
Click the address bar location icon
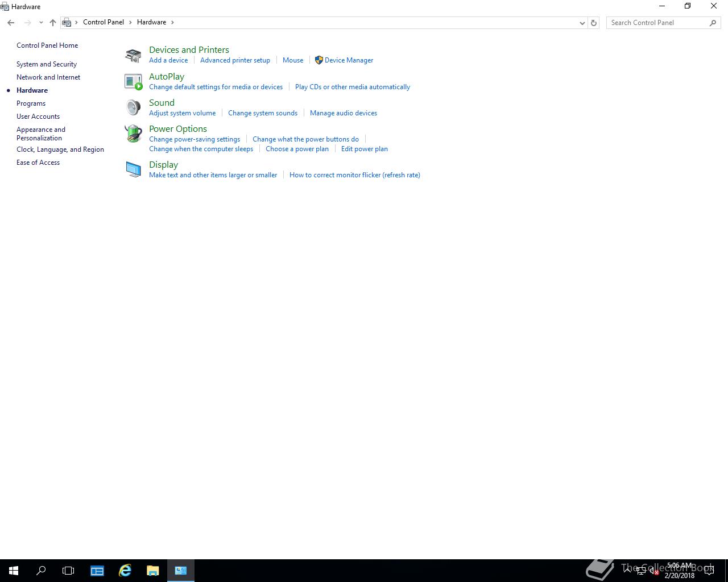(67, 23)
